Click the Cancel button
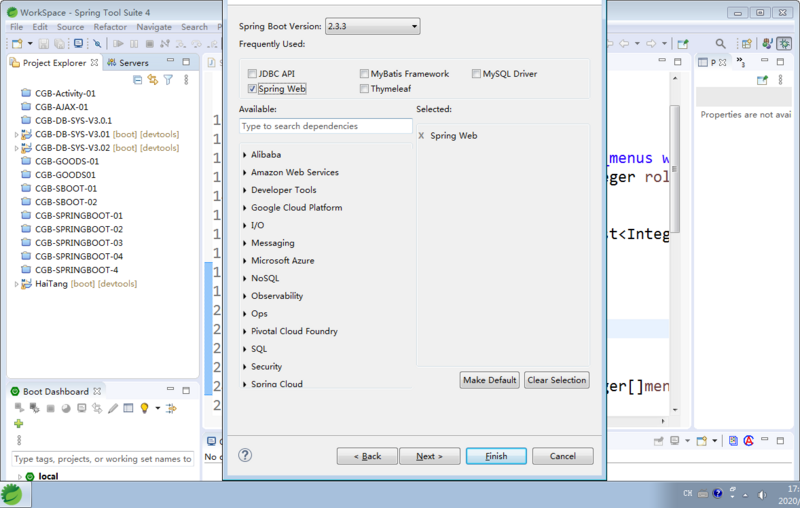 click(x=563, y=456)
